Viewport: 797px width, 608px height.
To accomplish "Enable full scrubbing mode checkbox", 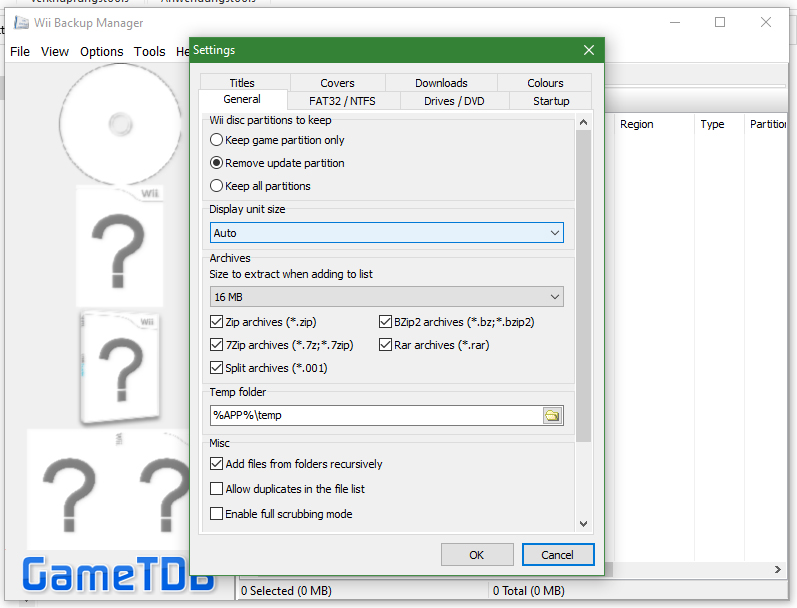I will tap(281, 514).
